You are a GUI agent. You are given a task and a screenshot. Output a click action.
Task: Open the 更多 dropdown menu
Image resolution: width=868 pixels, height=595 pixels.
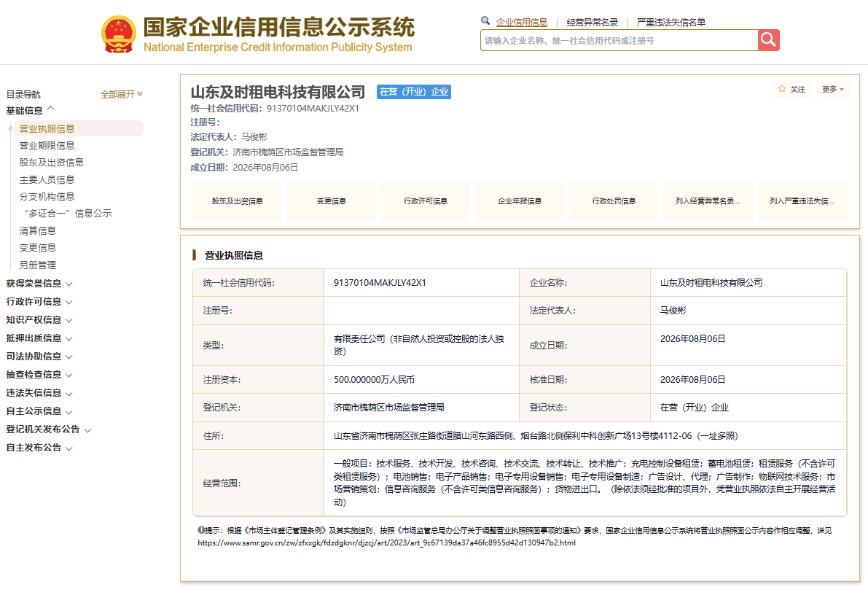click(x=832, y=89)
